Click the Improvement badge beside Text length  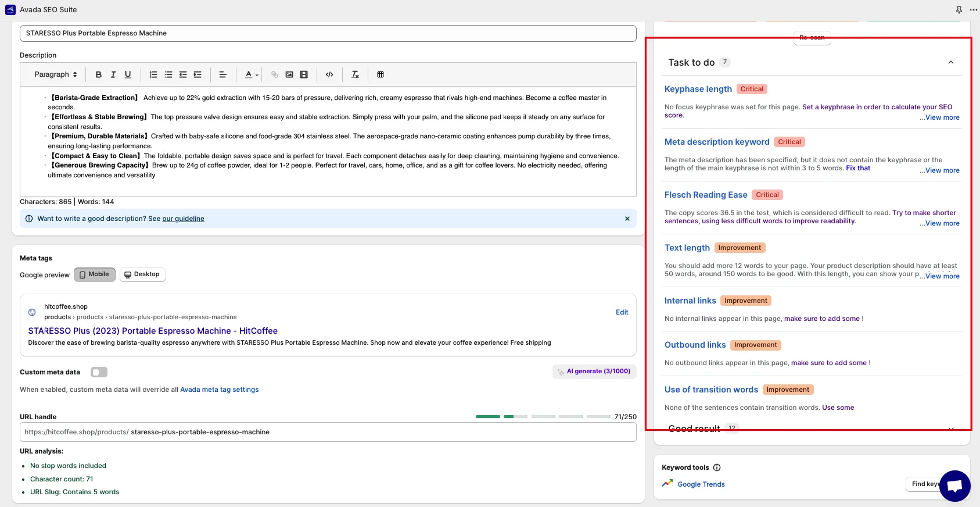pos(740,248)
